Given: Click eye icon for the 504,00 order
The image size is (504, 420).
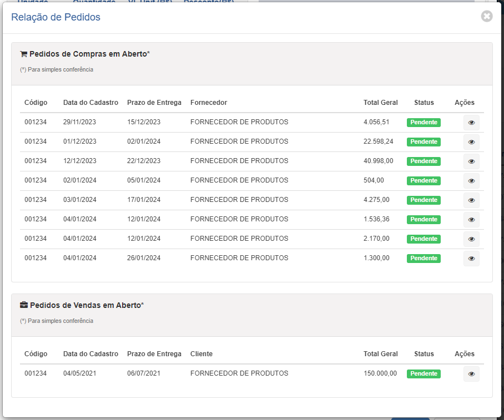Looking at the screenshot, I should pos(471,181).
